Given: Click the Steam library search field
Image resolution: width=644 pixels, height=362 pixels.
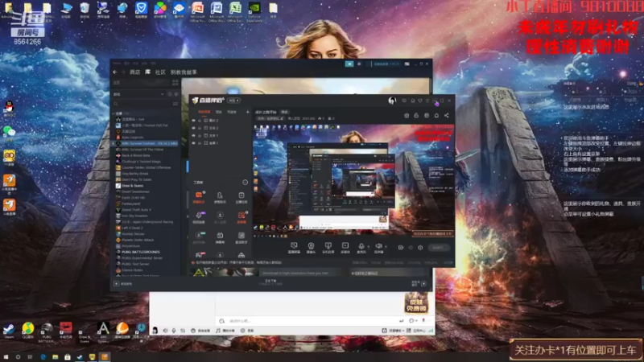Looking at the screenshot, I should [142, 104].
